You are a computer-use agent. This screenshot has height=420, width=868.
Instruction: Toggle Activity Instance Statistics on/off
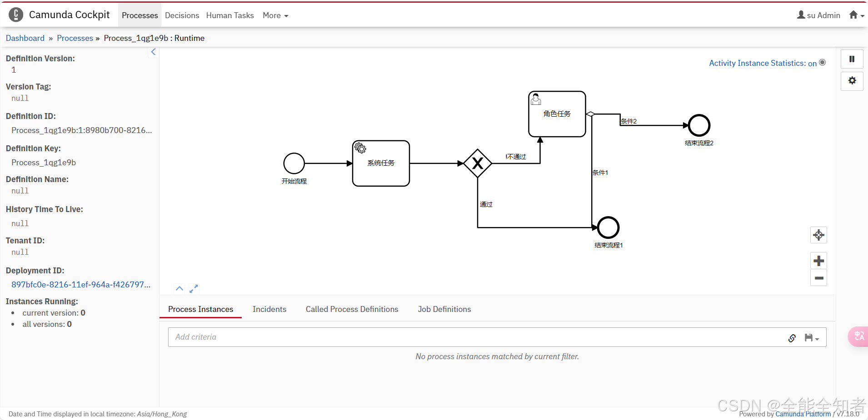click(x=767, y=63)
